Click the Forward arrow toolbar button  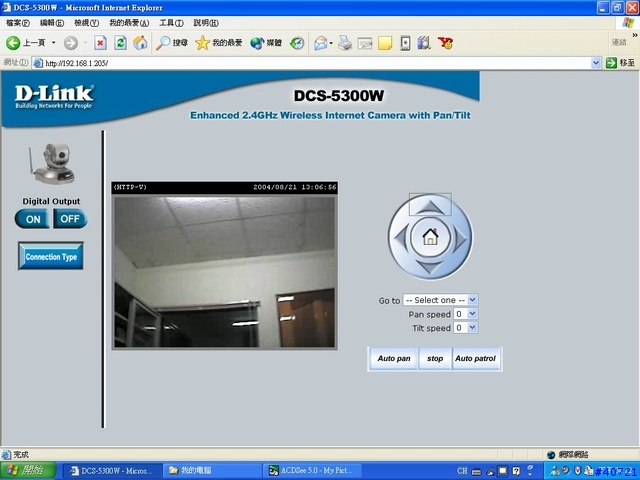pyautogui.click(x=71, y=42)
